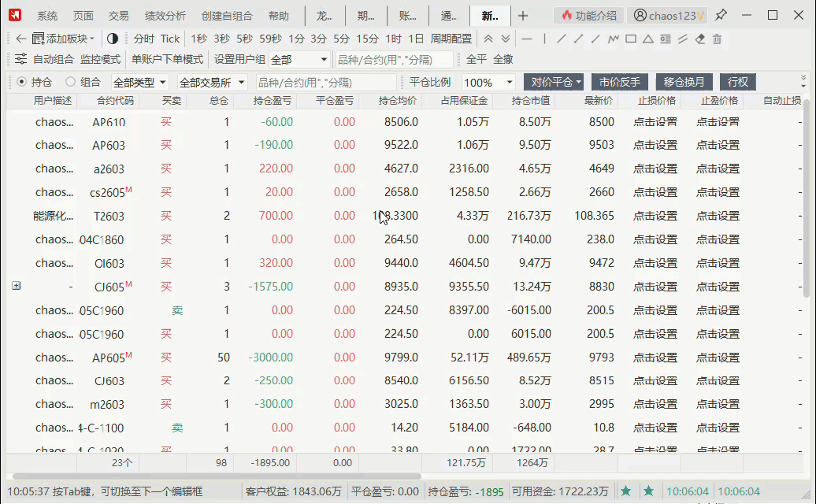The image size is (816, 504).
Task: Click the double up-arrow icon
Action: pos(488,39)
